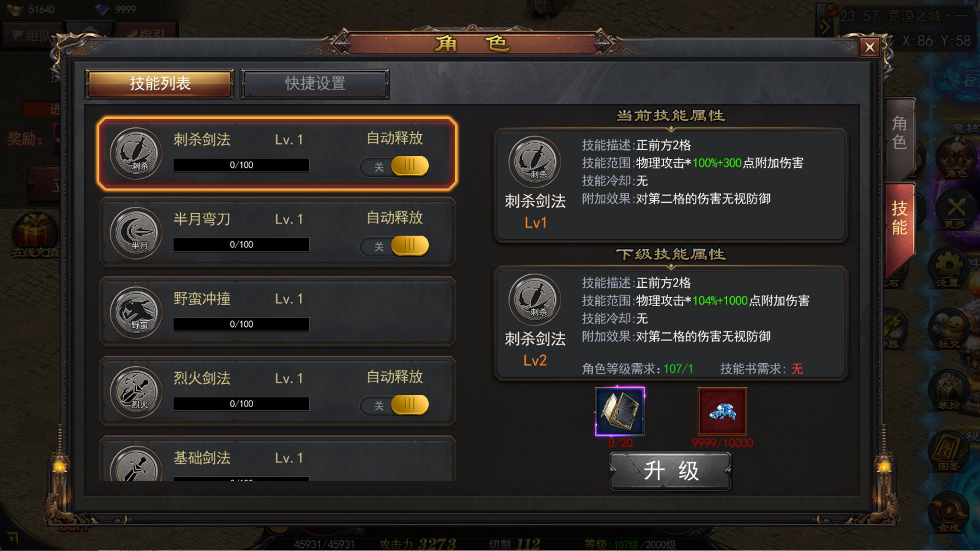
Task: Click the blue gem material icon
Action: pyautogui.click(x=722, y=411)
